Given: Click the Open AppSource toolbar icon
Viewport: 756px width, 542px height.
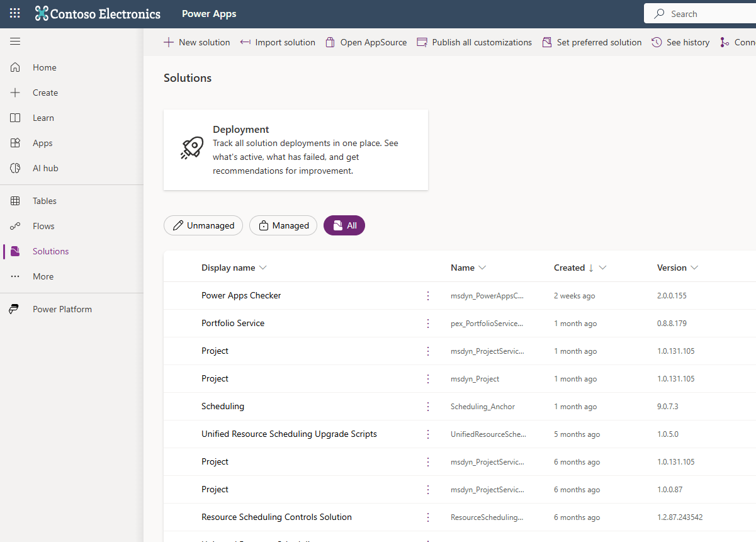Looking at the screenshot, I should point(365,42).
